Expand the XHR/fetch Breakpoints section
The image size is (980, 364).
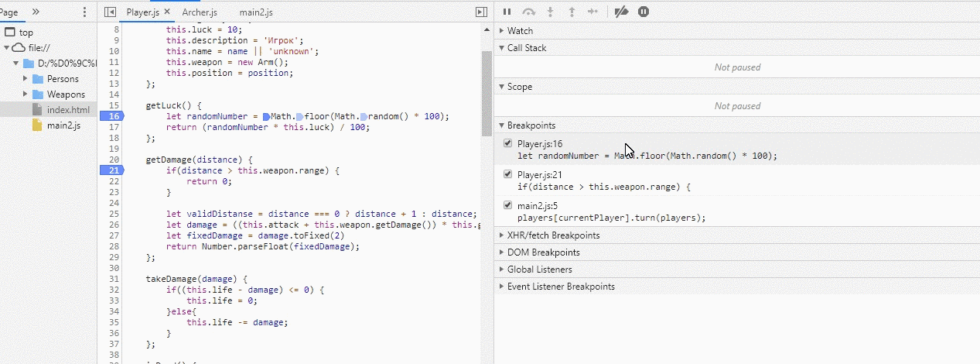[x=553, y=235]
